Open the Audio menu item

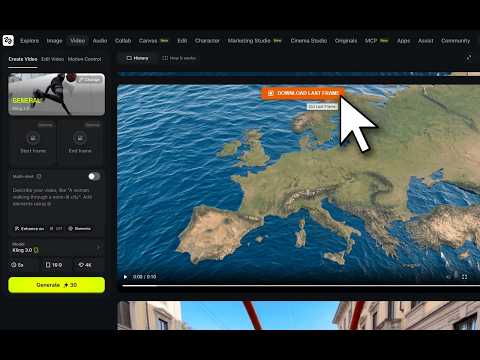coord(100,41)
